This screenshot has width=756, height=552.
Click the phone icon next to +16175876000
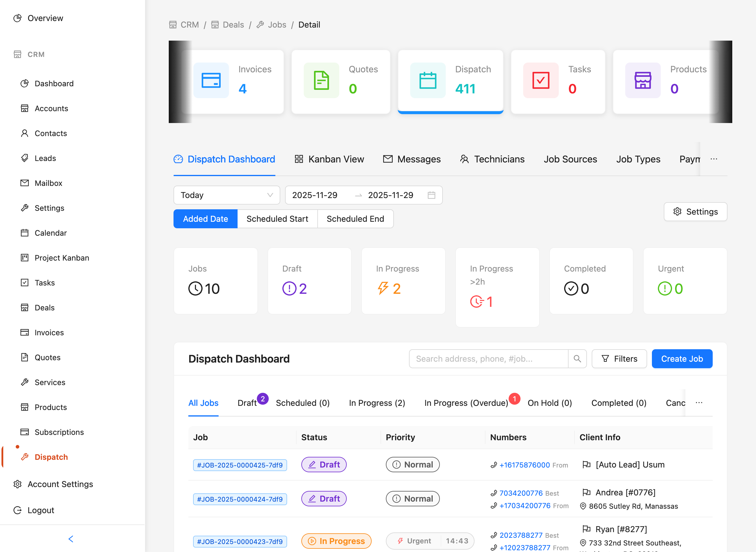pyautogui.click(x=494, y=465)
